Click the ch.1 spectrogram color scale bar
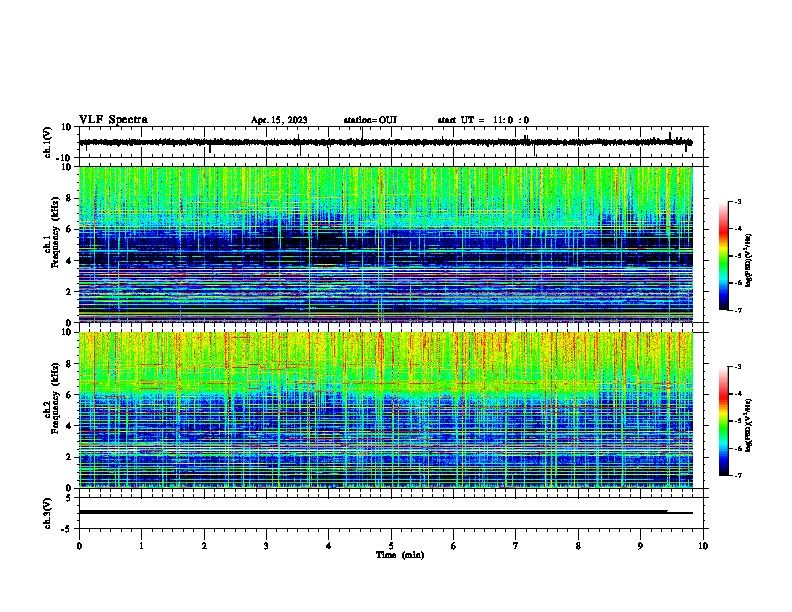The image size is (792, 612). (723, 256)
